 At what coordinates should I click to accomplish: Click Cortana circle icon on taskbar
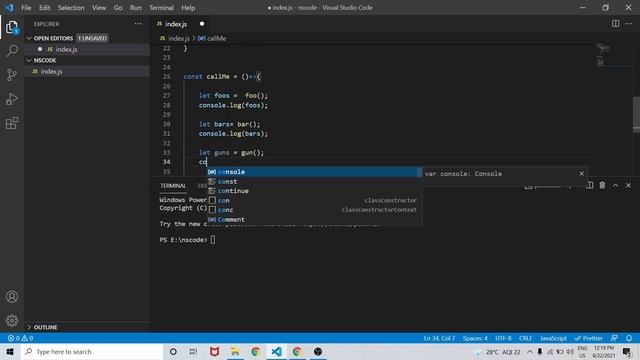(173, 351)
